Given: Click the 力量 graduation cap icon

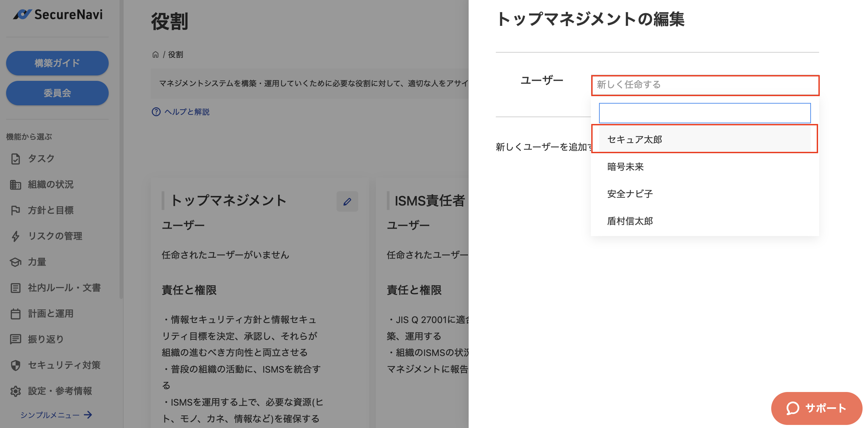Looking at the screenshot, I should pos(16,262).
